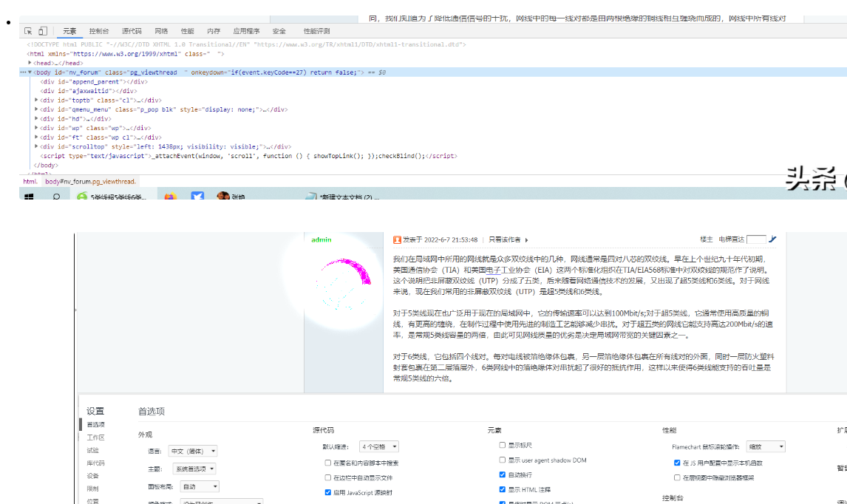847x504 pixels.
Task: Select 试验 in settings sidebar
Action: (93, 450)
